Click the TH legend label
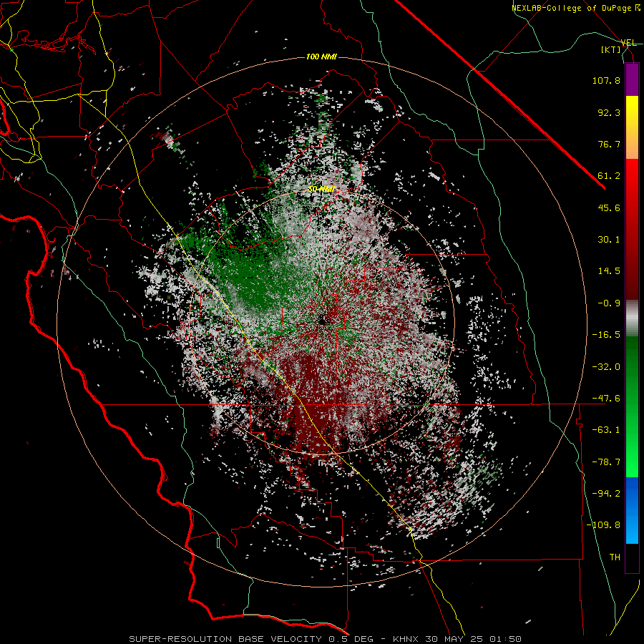The image size is (644, 644). tap(615, 557)
